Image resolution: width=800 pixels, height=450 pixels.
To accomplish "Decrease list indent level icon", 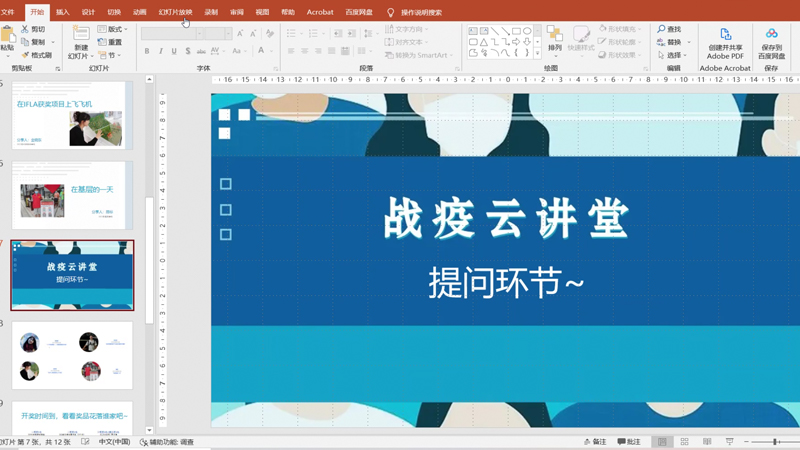I will click(x=338, y=34).
